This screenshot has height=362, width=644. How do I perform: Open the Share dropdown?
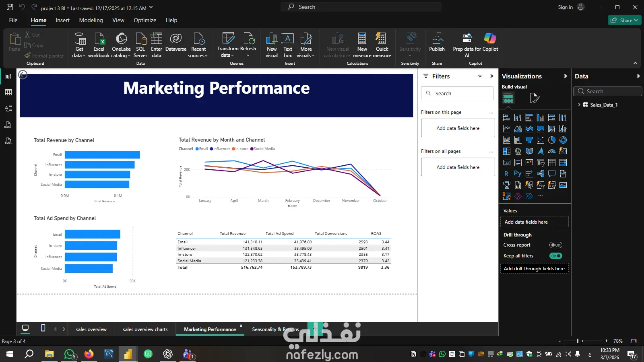(x=625, y=20)
